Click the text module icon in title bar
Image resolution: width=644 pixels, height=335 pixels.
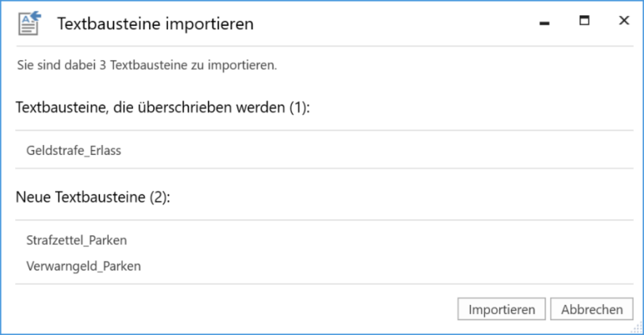click(x=29, y=23)
